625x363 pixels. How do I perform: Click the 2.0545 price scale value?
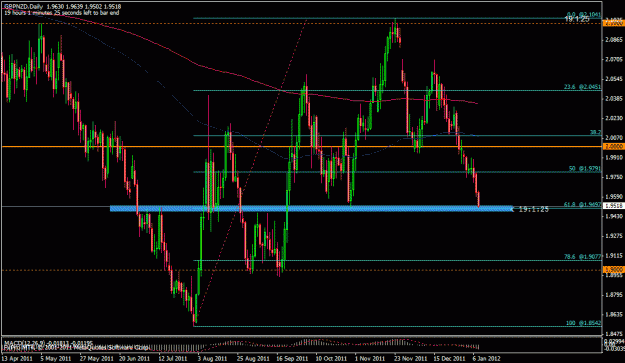(613, 79)
